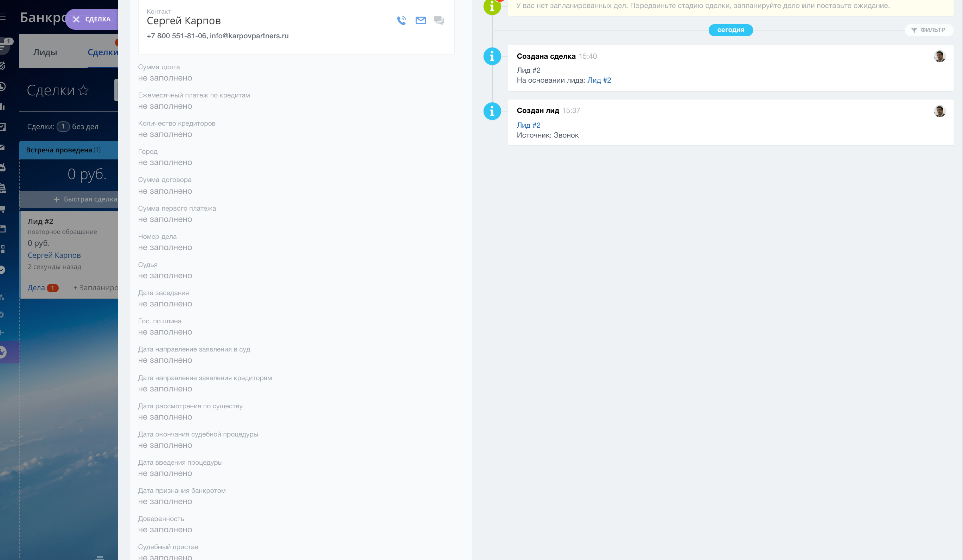Switch to the Сделки tab
Screen dimensions: 963x560
[102, 52]
